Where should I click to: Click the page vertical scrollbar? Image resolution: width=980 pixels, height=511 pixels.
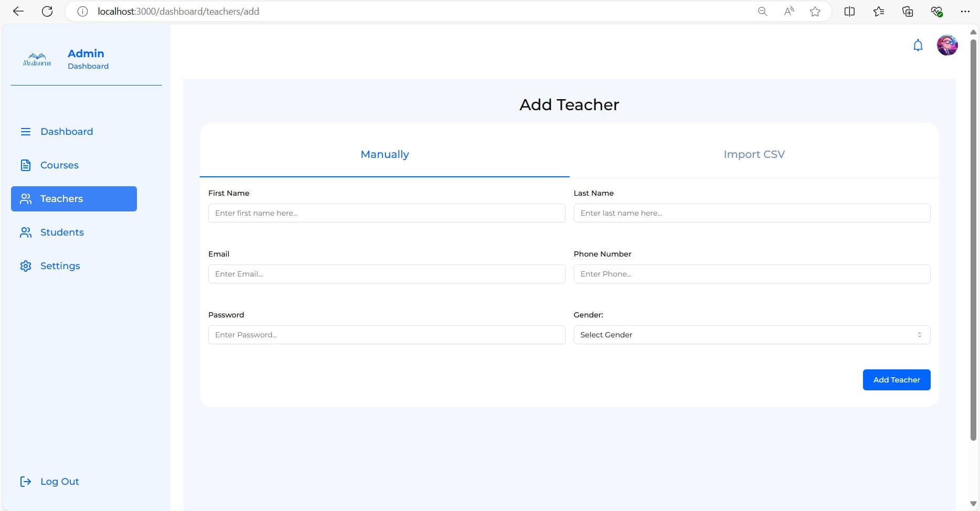(x=973, y=236)
